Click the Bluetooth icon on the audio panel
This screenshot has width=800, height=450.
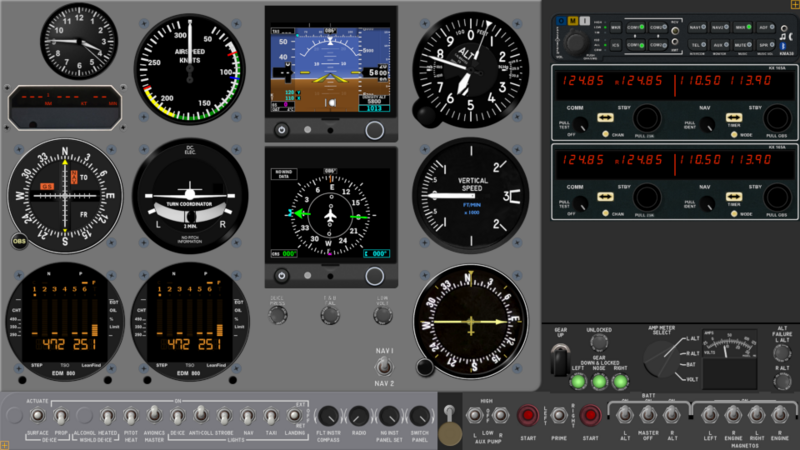pos(783,46)
